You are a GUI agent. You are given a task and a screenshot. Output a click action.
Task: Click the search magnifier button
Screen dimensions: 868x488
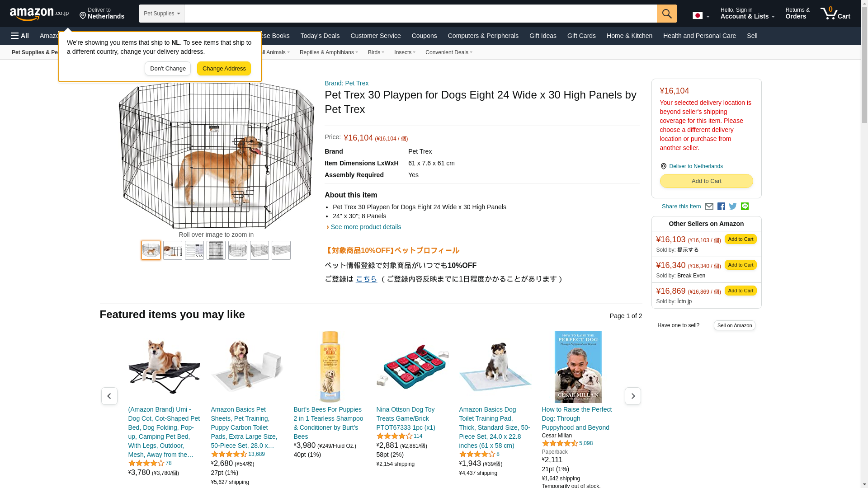click(667, 14)
